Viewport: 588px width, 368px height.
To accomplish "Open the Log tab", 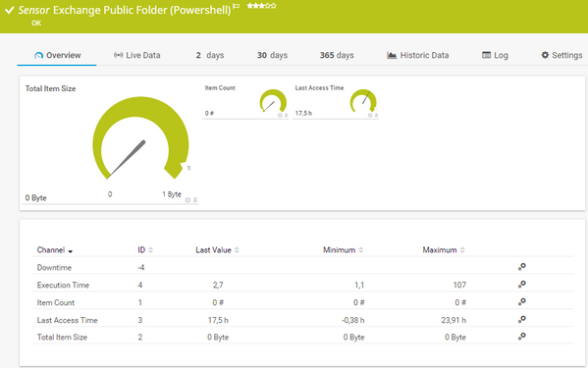I will pos(495,55).
